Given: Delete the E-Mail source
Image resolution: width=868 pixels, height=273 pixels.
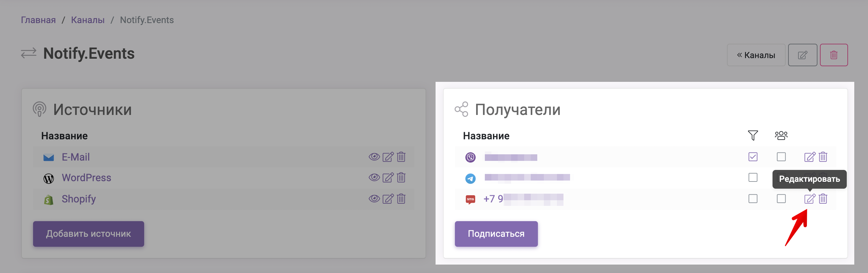Looking at the screenshot, I should (x=401, y=157).
